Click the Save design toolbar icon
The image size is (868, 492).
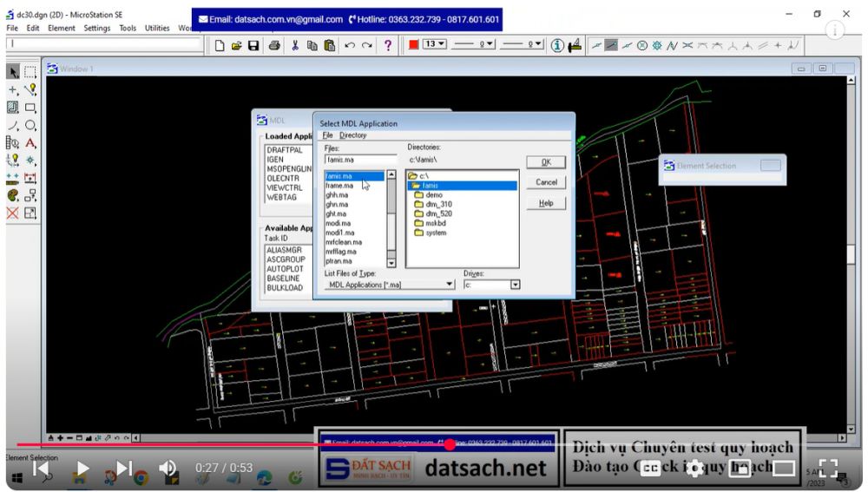(x=253, y=46)
